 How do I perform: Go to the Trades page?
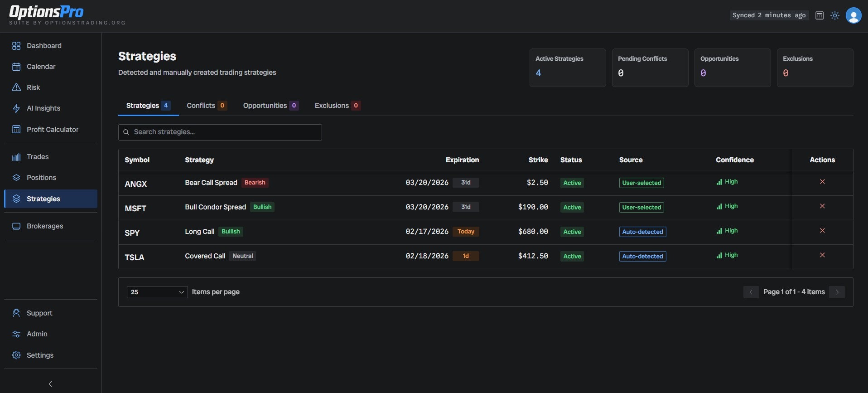tap(51, 157)
